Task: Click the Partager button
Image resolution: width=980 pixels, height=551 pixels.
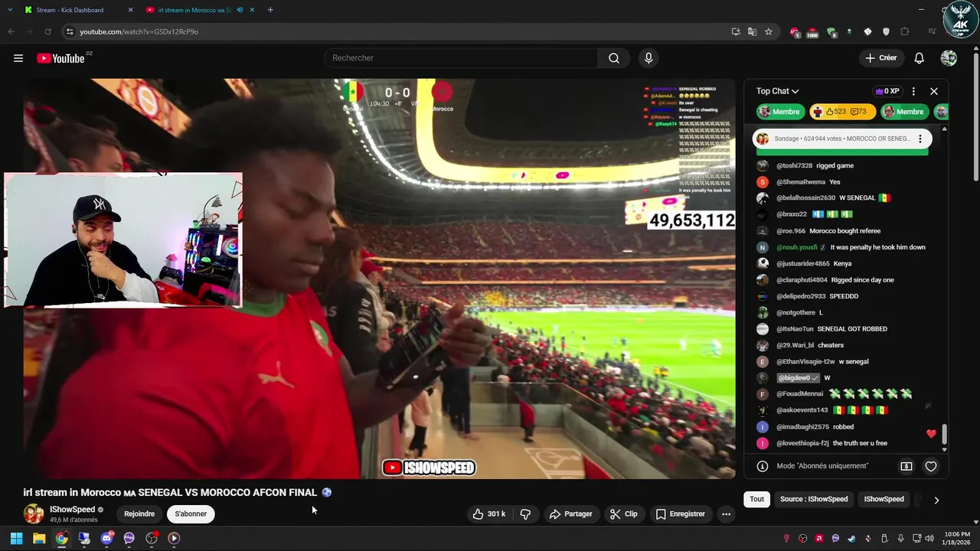Action: pos(571,514)
